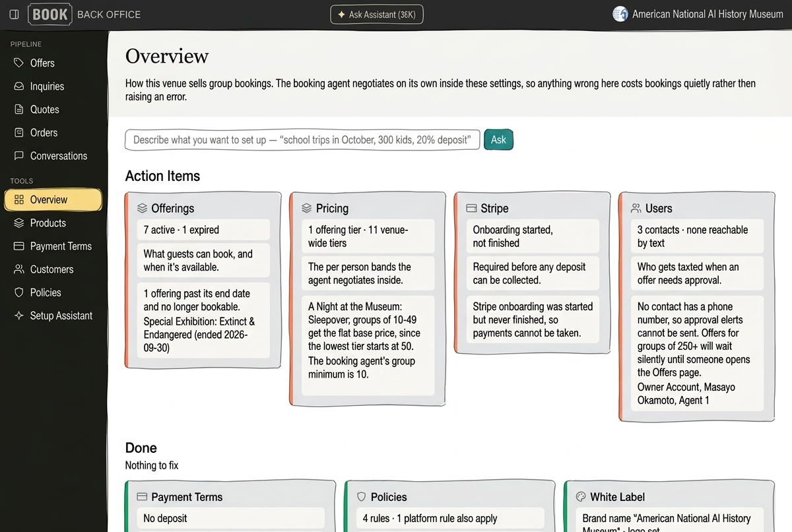
Task: Open the Pricing action item card
Action: point(368,299)
